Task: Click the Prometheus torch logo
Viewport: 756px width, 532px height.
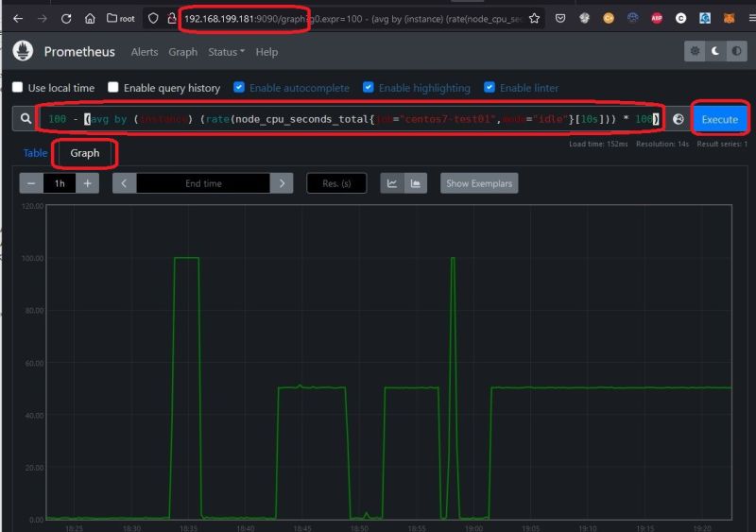Action: 23,51
